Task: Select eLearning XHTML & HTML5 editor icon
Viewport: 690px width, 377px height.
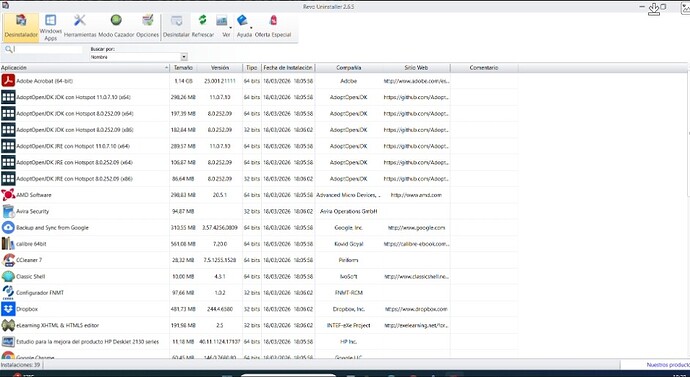Action: (x=8, y=325)
